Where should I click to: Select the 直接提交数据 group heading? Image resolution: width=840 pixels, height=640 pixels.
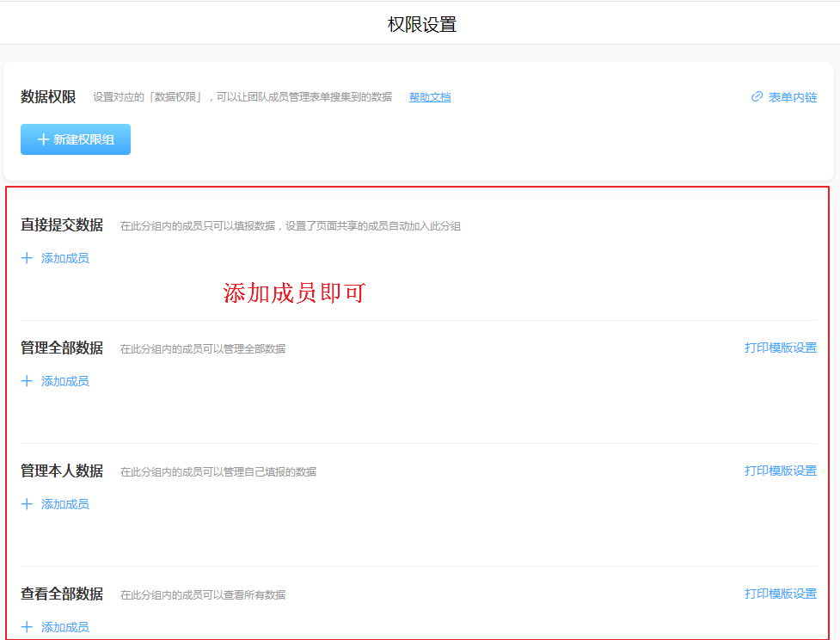pyautogui.click(x=62, y=225)
